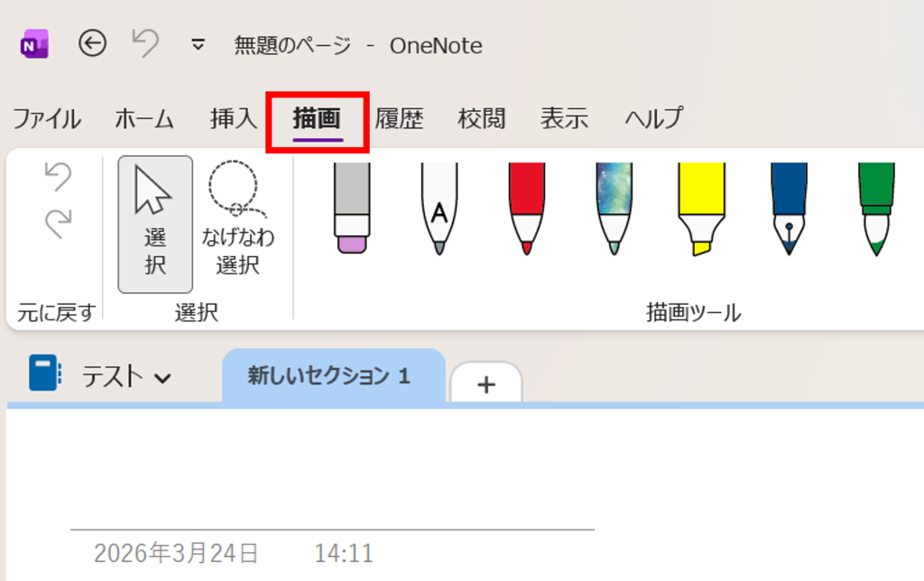The image size is (924, 581).
Task: Click the back arrow in title bar
Action: [92, 43]
